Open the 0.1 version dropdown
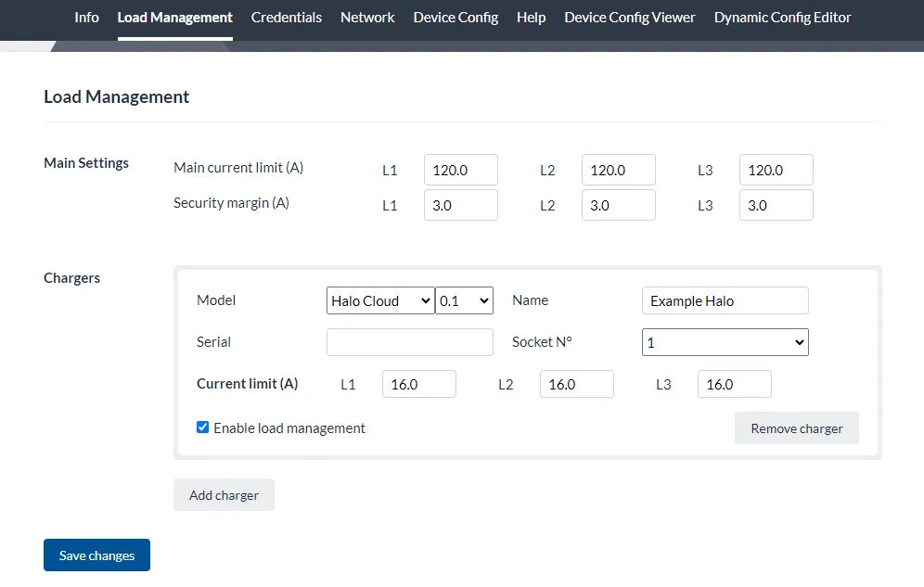 [465, 300]
